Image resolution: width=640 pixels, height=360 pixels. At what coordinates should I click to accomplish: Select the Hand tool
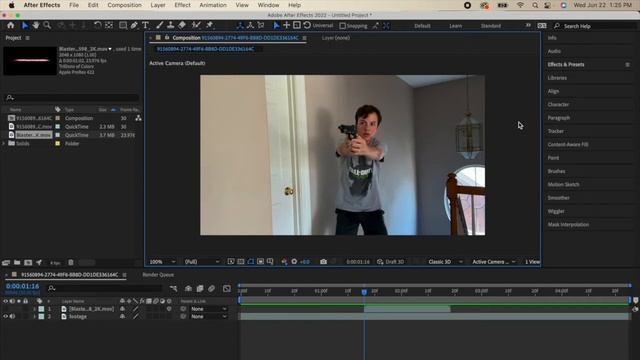[x=36, y=25]
